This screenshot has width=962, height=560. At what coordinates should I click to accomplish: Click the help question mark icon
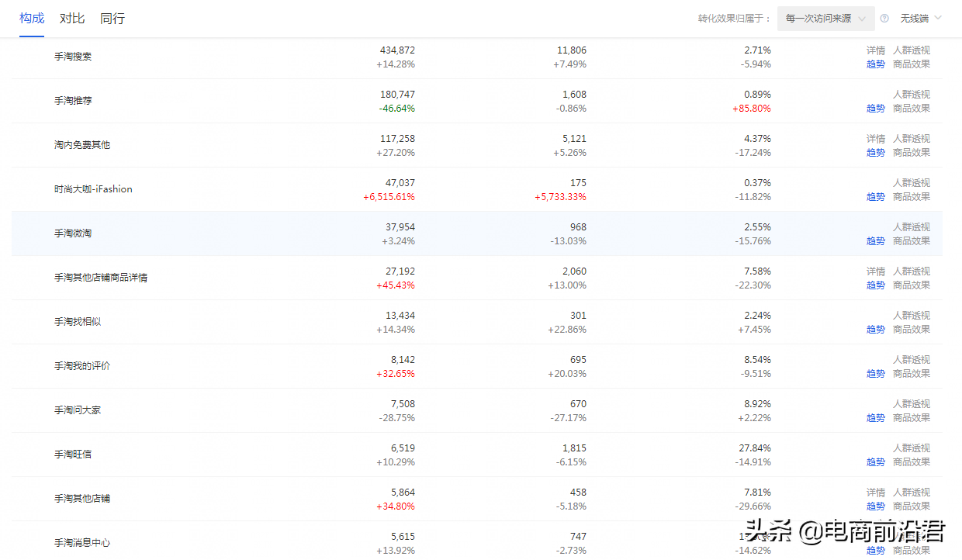(884, 19)
